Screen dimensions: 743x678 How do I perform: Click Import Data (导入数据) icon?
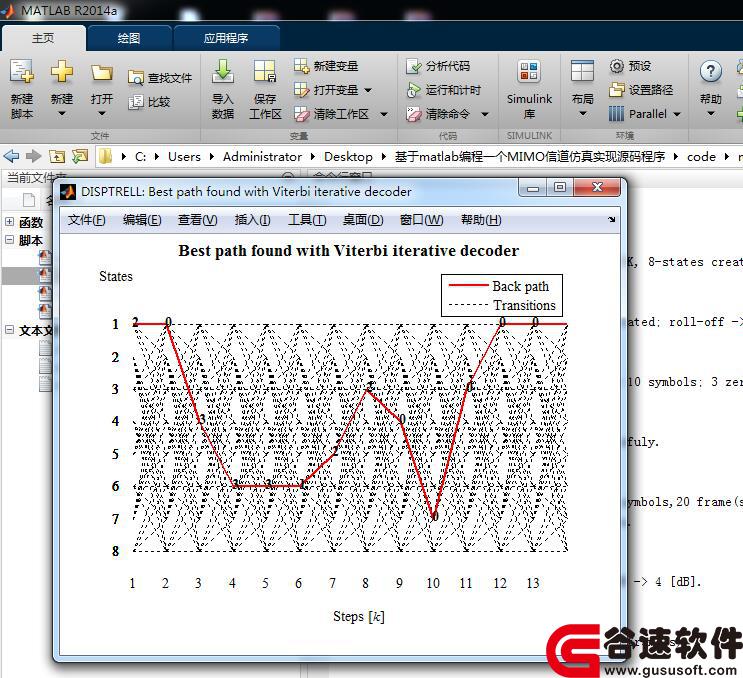(222, 71)
